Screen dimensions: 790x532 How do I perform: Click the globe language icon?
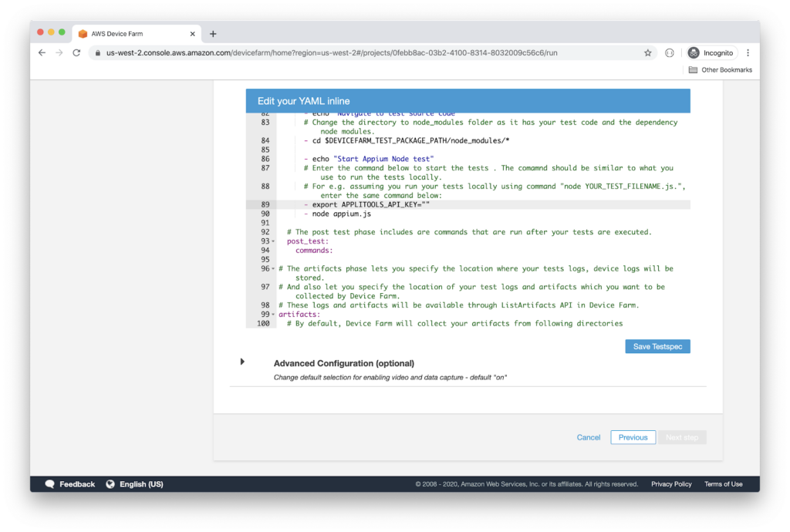[110, 484]
